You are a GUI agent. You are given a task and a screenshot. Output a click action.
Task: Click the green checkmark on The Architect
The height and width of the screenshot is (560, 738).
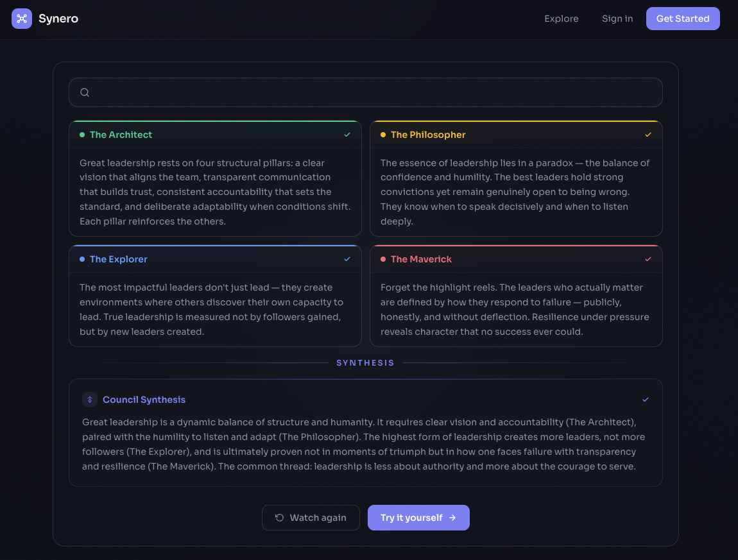(x=347, y=135)
